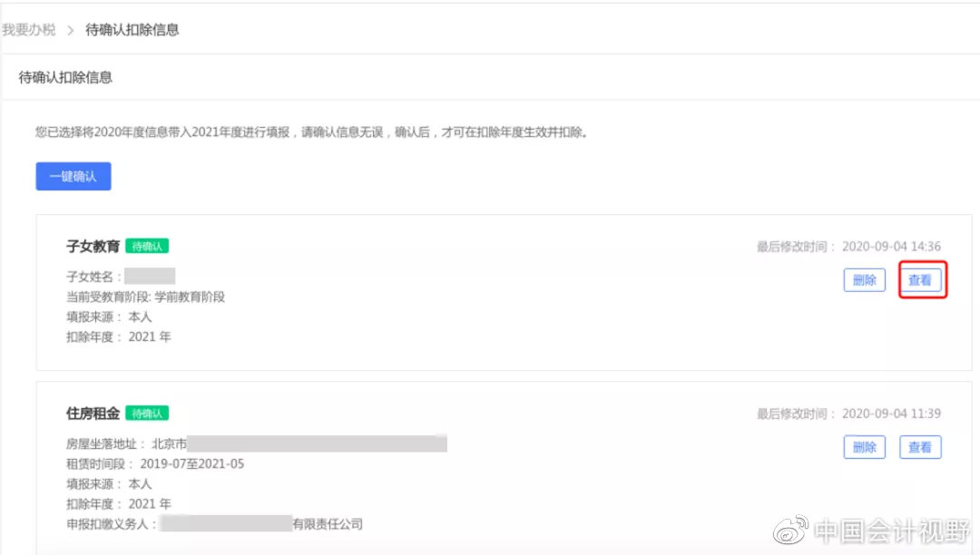This screenshot has height=555, width=980.
Task: Click the masked 子女姓名 field value
Action: tap(150, 276)
